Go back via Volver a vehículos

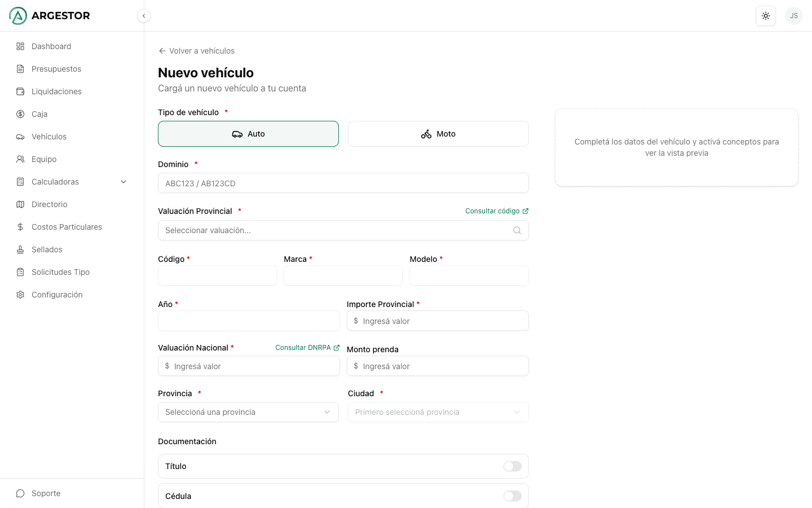pyautogui.click(x=197, y=51)
